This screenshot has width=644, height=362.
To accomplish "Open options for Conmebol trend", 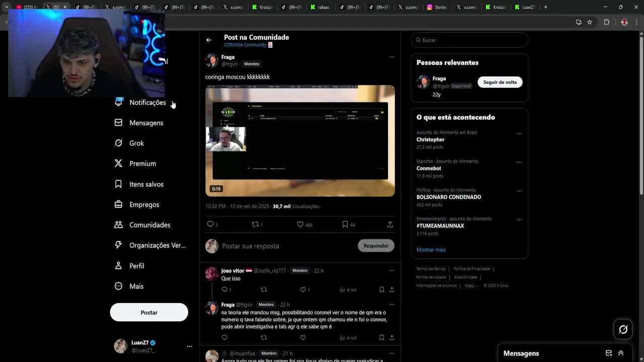I will click(x=519, y=162).
